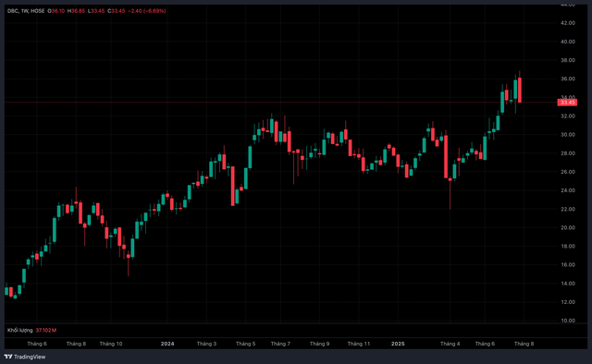Click the 37.102 M volume value

(x=46, y=330)
